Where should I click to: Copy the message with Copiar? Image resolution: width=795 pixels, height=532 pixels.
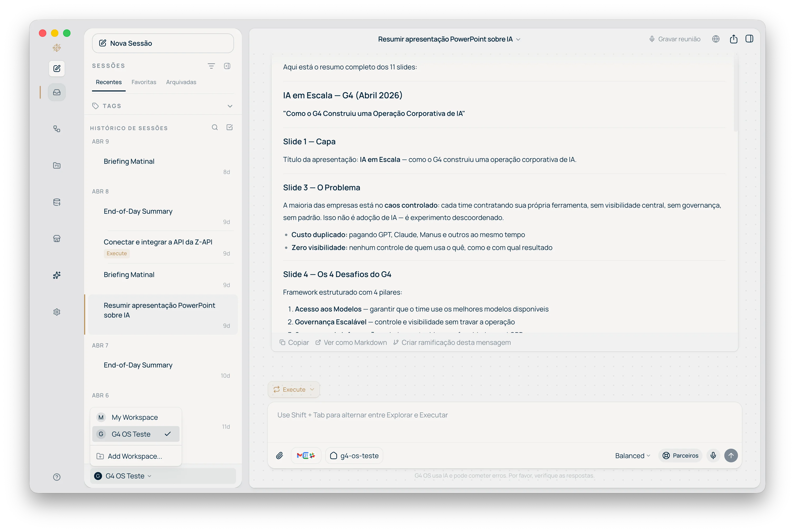tap(294, 342)
